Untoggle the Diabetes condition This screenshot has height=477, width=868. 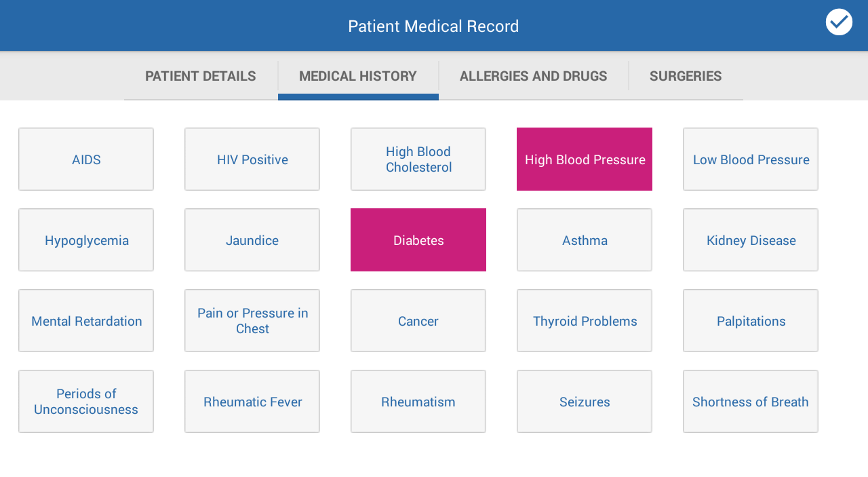[418, 240]
